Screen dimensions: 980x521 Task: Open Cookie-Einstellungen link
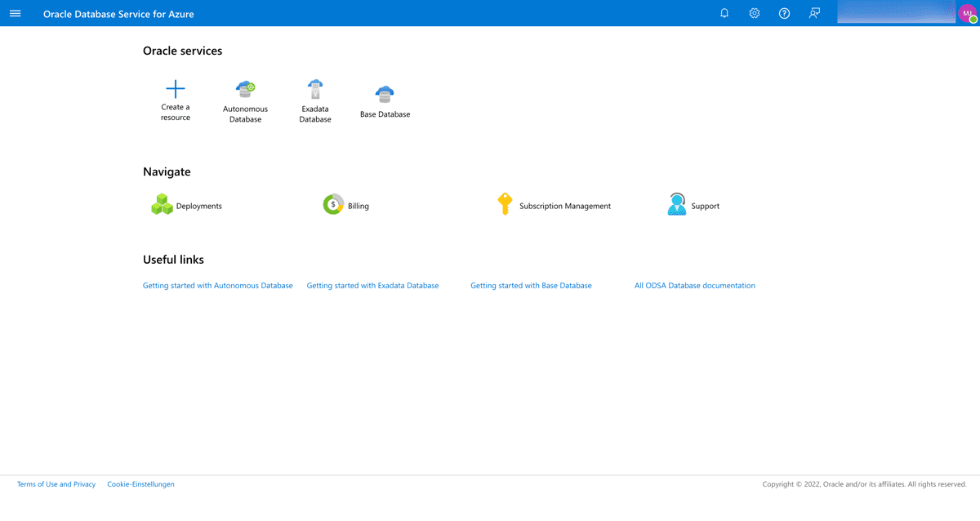(140, 484)
